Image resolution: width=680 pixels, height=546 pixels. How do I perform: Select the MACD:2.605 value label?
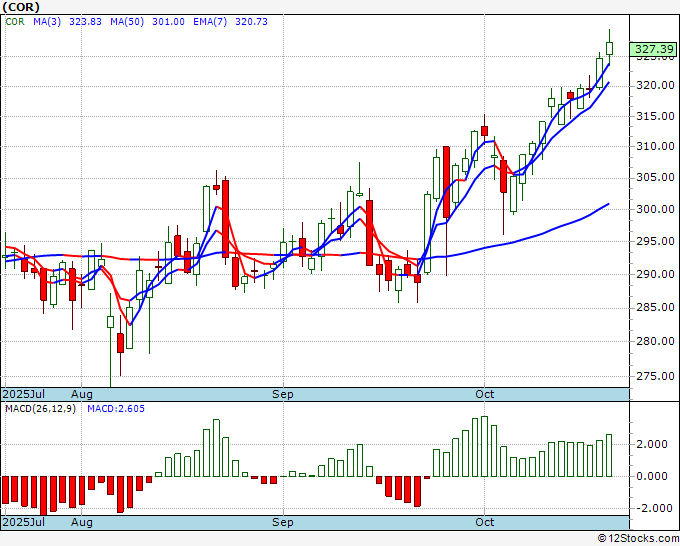coord(116,409)
